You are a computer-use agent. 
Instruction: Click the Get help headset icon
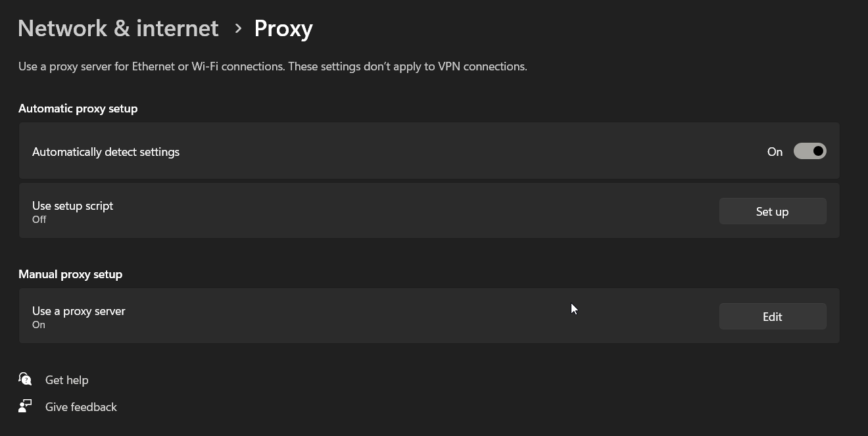pos(25,379)
